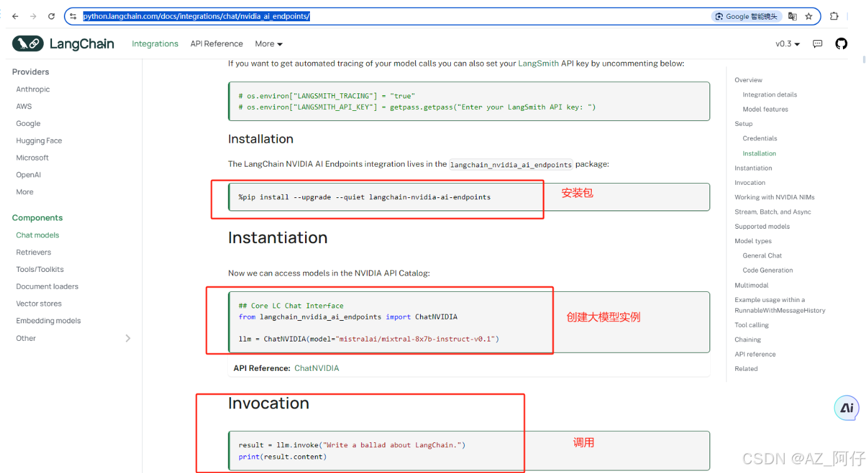
Task: Jump to Instantiation in contents
Action: click(753, 168)
